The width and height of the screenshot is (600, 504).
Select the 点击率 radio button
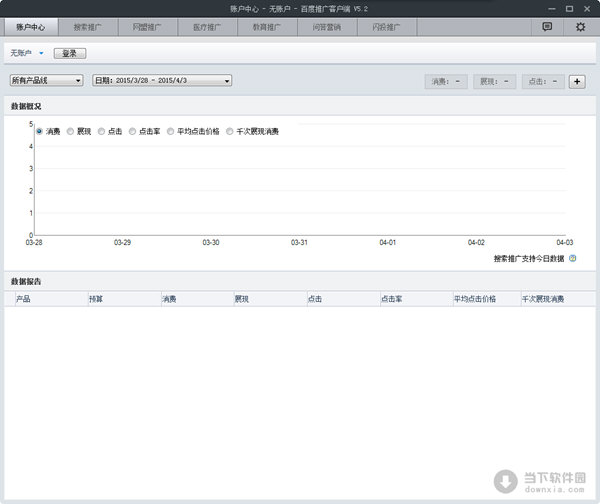[132, 131]
